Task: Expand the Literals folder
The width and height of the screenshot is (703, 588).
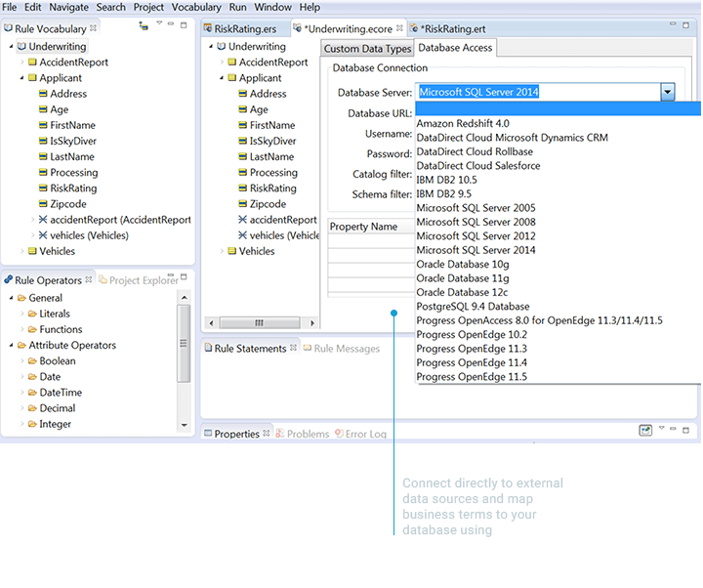Action: click(21, 314)
